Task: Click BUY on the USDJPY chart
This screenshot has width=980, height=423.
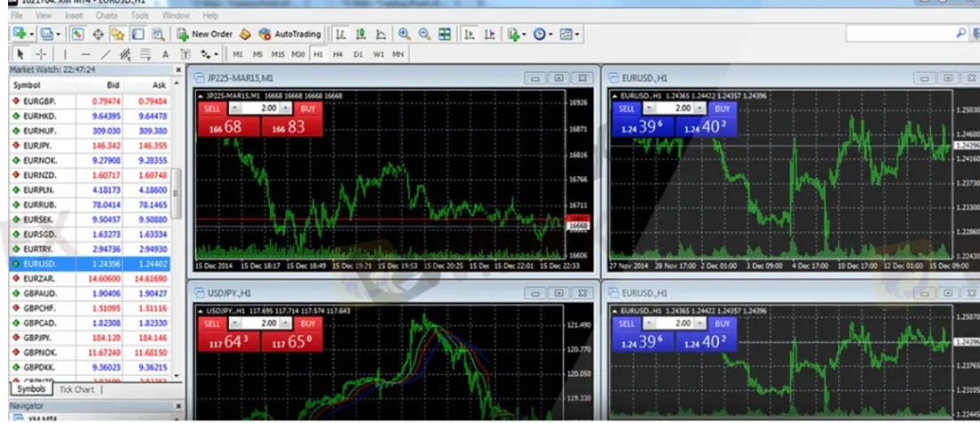Action: (308, 323)
